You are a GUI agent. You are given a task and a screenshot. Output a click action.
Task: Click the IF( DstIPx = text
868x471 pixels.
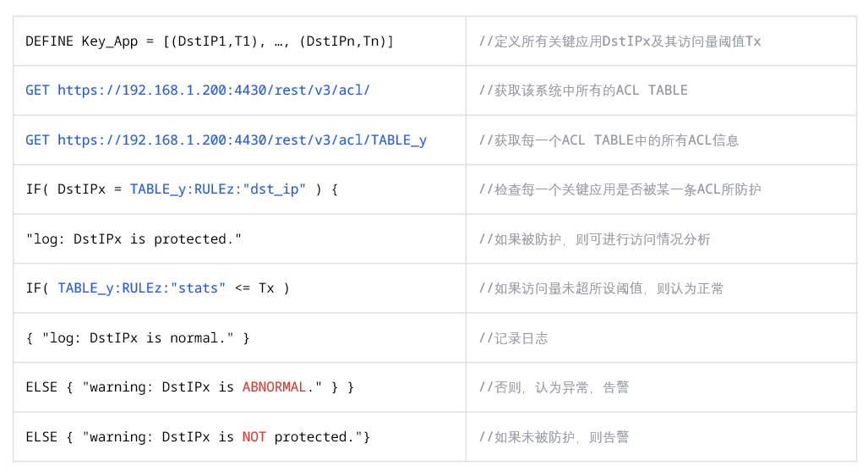(74, 189)
